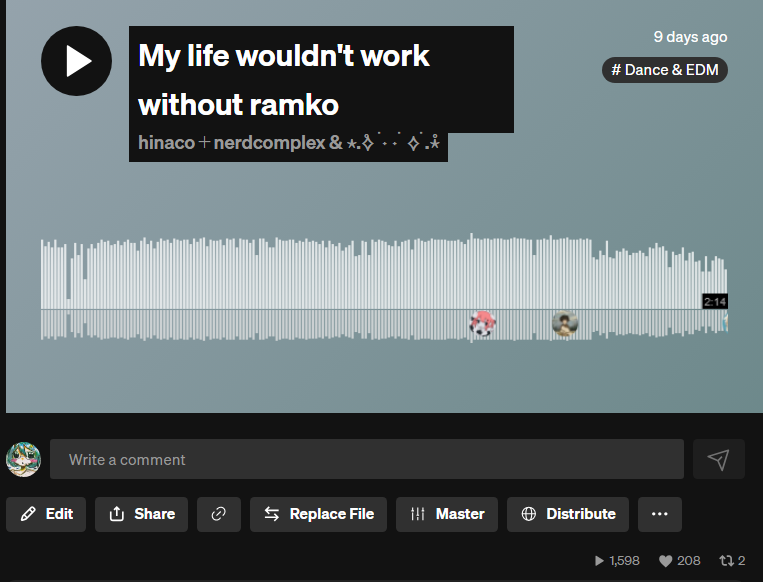Click the 1,598 plays count
Image resolution: width=763 pixels, height=582 pixels.
click(x=618, y=561)
